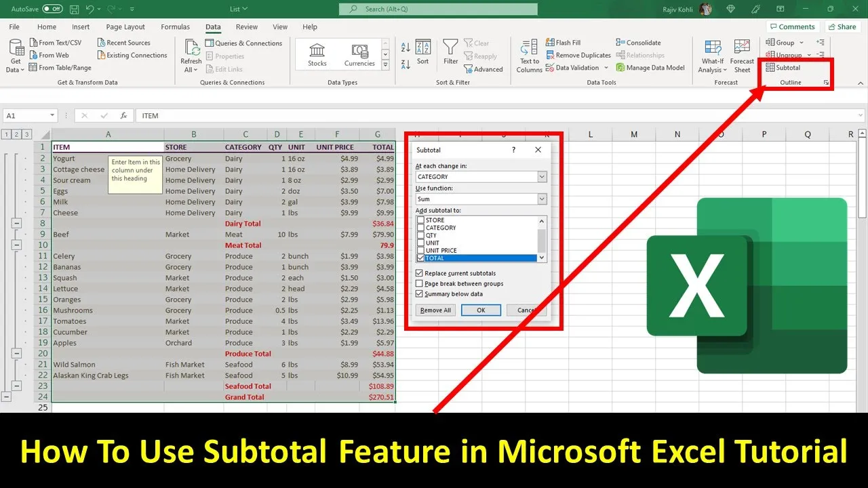This screenshot has height=488, width=868.
Task: Expand the Group dropdown arrow
Action: [x=802, y=43]
